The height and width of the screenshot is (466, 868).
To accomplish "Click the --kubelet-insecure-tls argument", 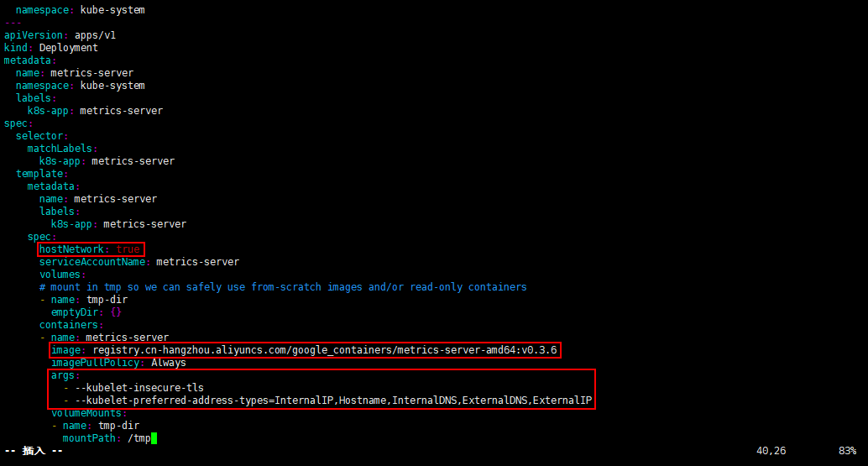I will coord(139,388).
